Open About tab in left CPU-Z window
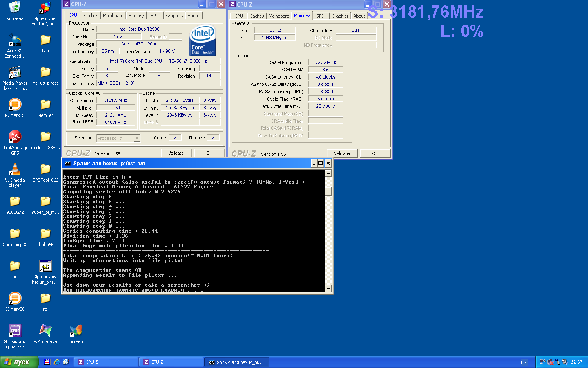The height and width of the screenshot is (368, 588). pyautogui.click(x=194, y=16)
